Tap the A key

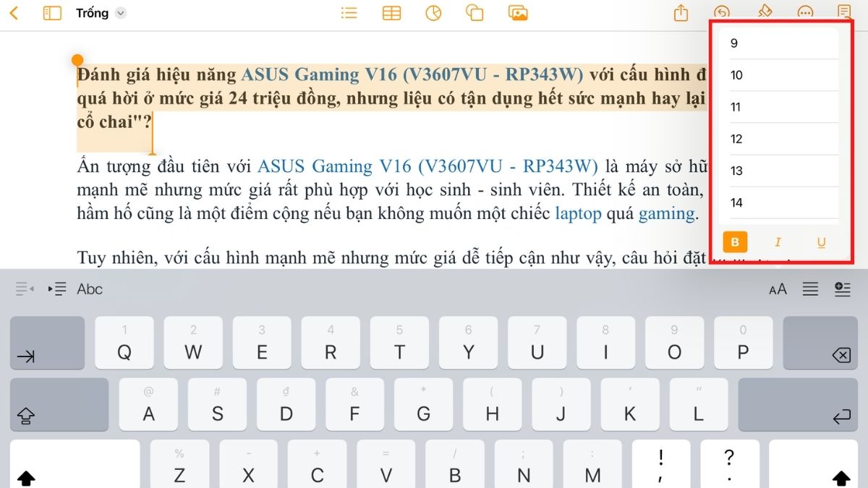click(148, 405)
